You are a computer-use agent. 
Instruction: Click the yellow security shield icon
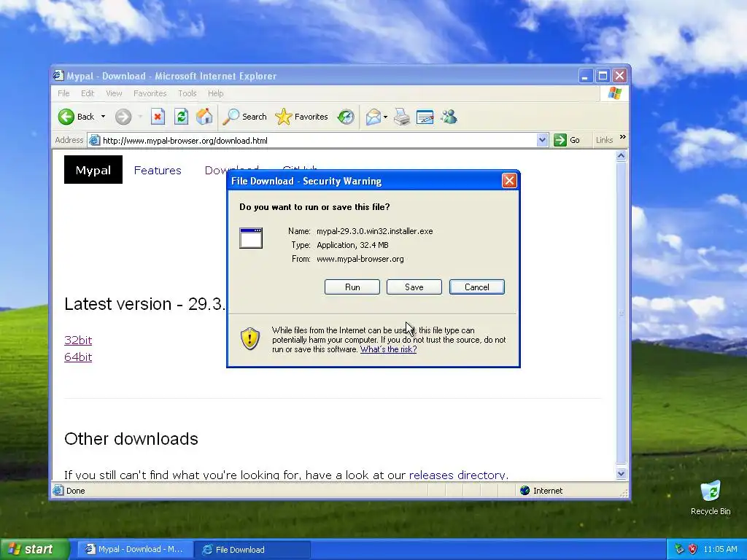point(250,339)
